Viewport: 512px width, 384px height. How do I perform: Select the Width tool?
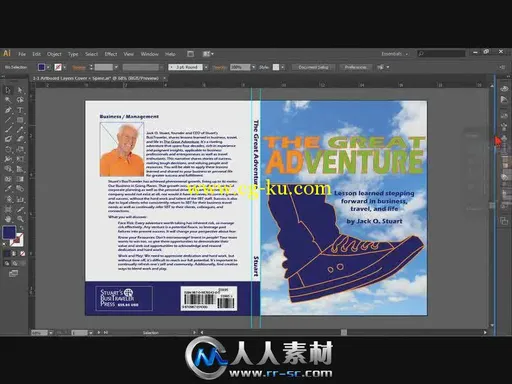click(8, 159)
